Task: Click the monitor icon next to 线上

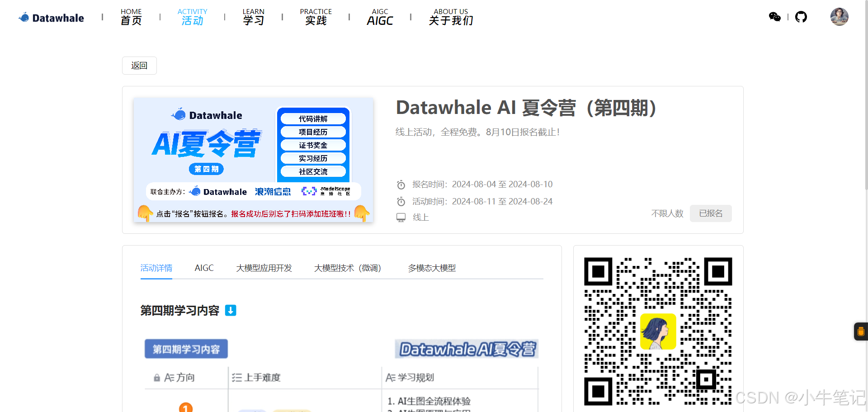Action: 401,218
